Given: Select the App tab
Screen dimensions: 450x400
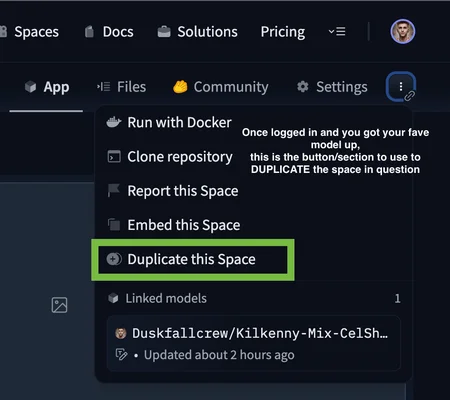Looking at the screenshot, I should 47,87.
